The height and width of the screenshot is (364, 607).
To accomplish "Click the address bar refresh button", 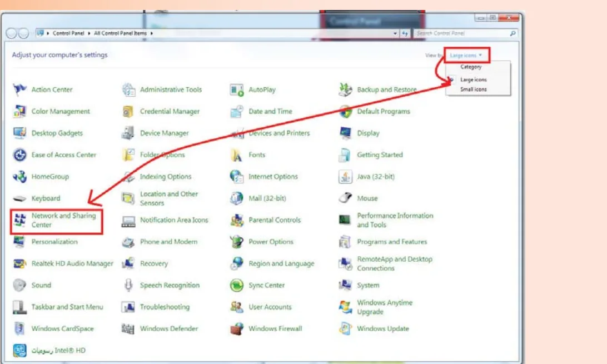I will coord(405,34).
